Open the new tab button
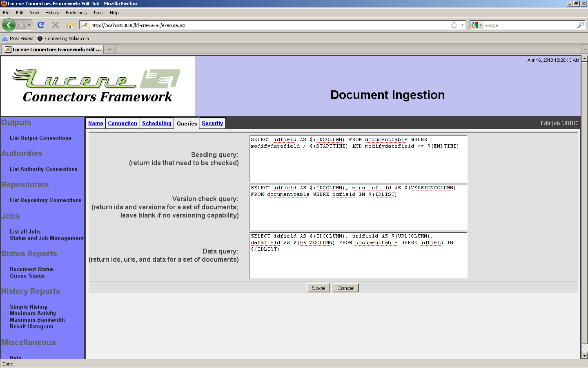Viewport: 588px width, 368px height. pyautogui.click(x=109, y=49)
